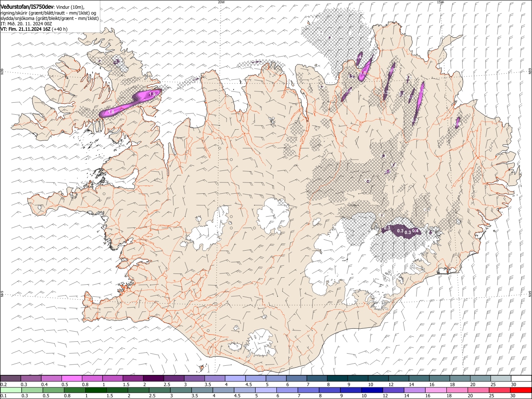The width and height of the screenshot is (532, 399).
Task: Select the lower-scale swatch starting at 0.3
Action: pos(32,390)
